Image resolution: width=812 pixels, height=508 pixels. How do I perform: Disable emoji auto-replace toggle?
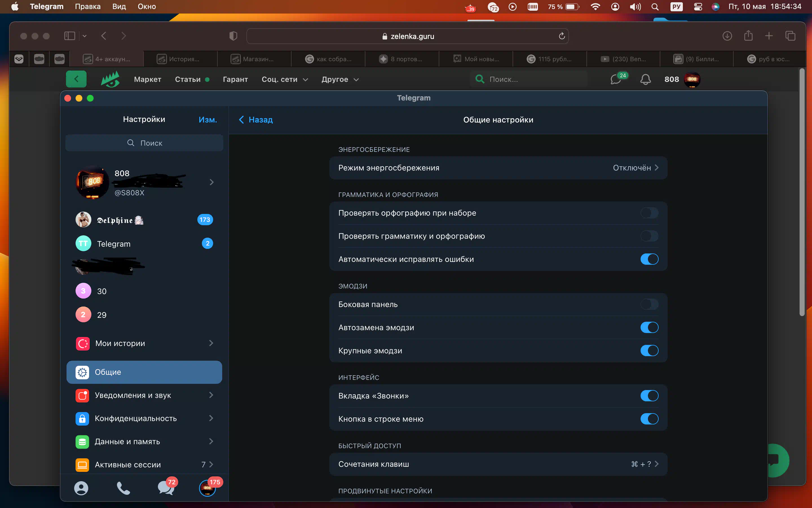pos(649,328)
